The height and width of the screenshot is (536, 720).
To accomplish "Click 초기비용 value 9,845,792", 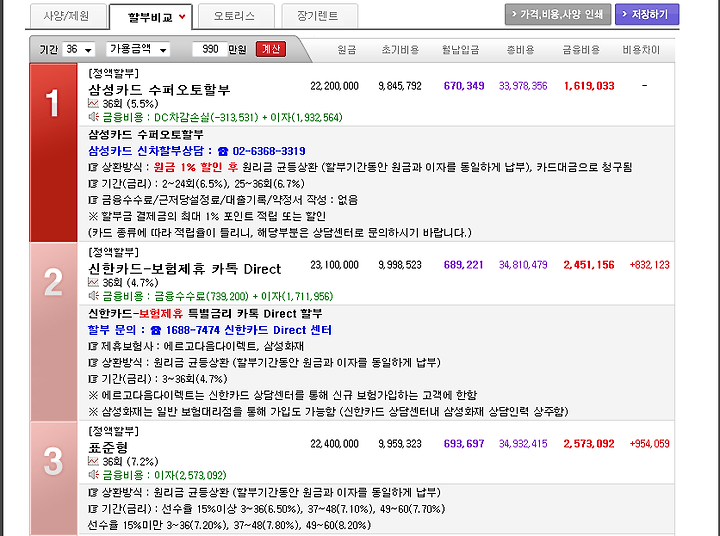I will [x=400, y=86].
